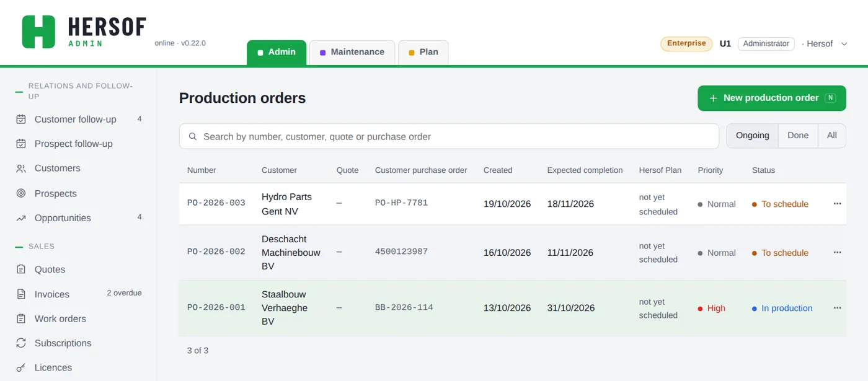Click the High priority label
This screenshot has height=381, width=868.
pyautogui.click(x=716, y=308)
